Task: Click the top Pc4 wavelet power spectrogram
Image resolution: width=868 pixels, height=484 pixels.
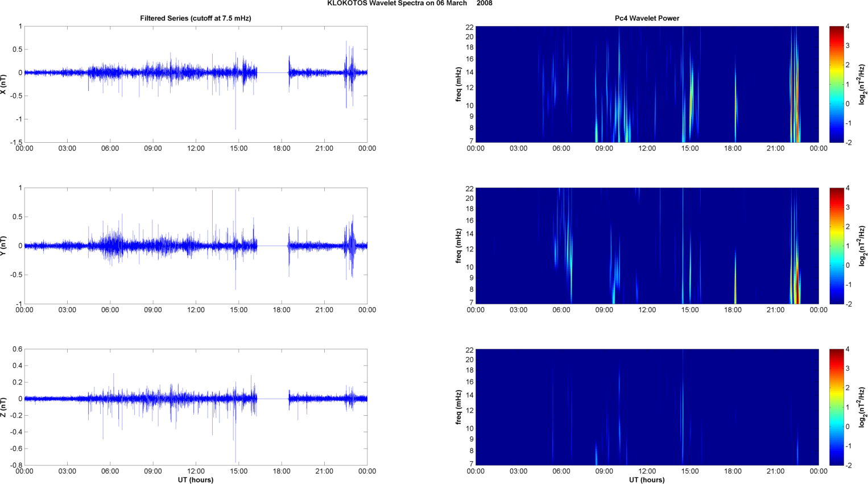Action: [x=647, y=84]
